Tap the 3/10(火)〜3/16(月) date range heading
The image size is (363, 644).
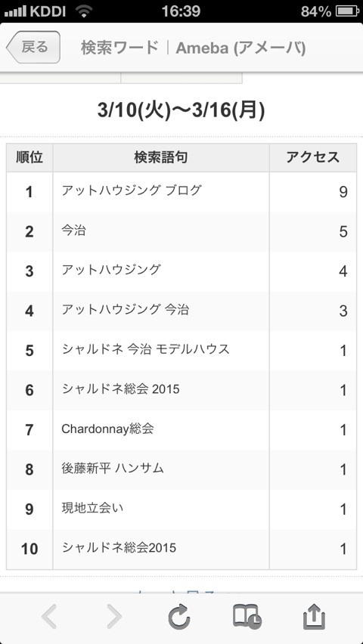pyautogui.click(x=181, y=111)
